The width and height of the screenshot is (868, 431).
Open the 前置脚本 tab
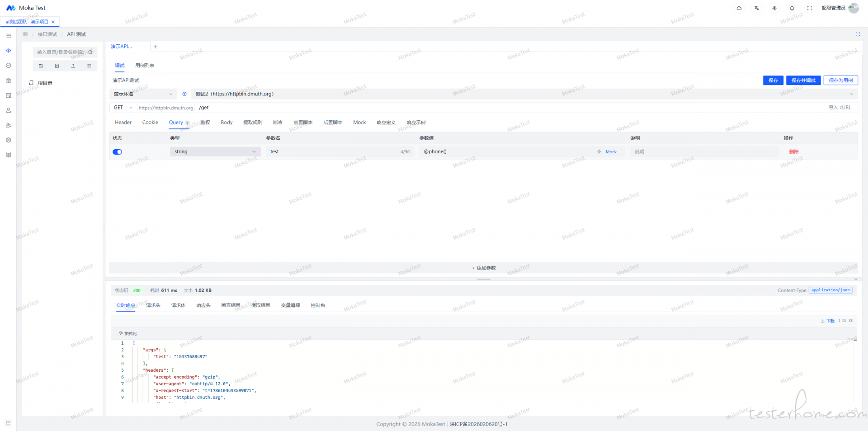pyautogui.click(x=303, y=123)
